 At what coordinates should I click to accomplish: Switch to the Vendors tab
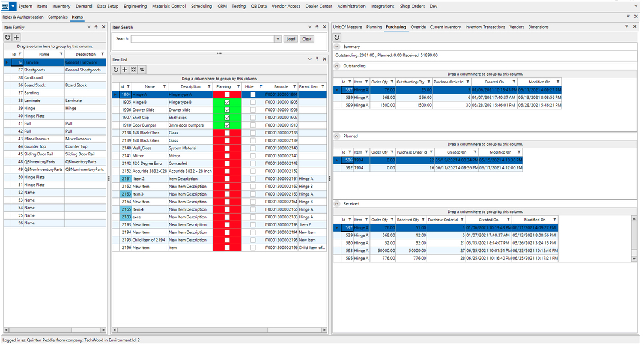517,27
